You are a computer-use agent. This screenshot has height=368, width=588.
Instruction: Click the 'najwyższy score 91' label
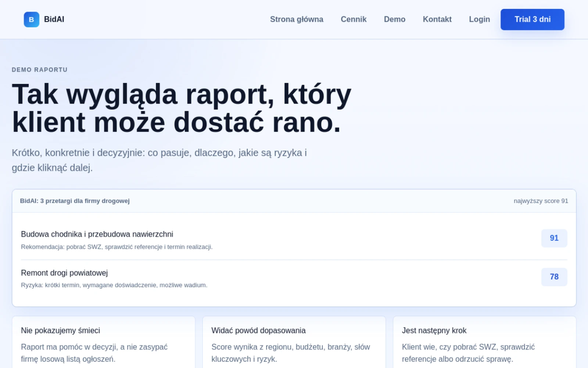click(541, 201)
